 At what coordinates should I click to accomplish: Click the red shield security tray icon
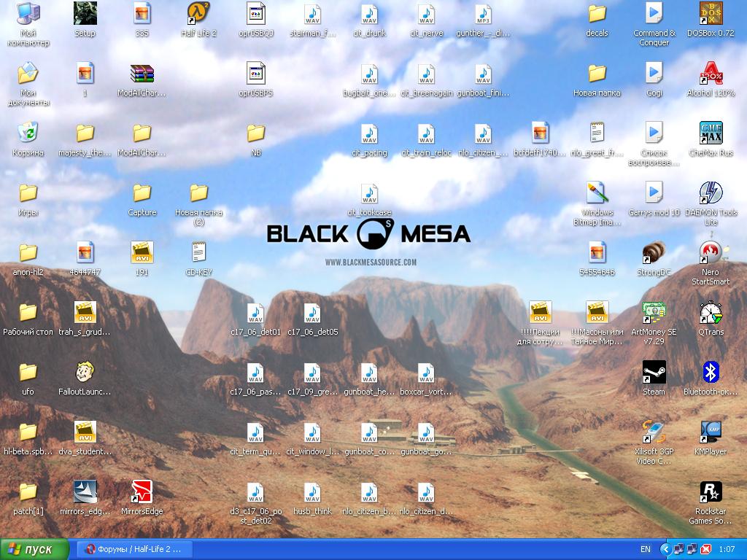click(705, 549)
